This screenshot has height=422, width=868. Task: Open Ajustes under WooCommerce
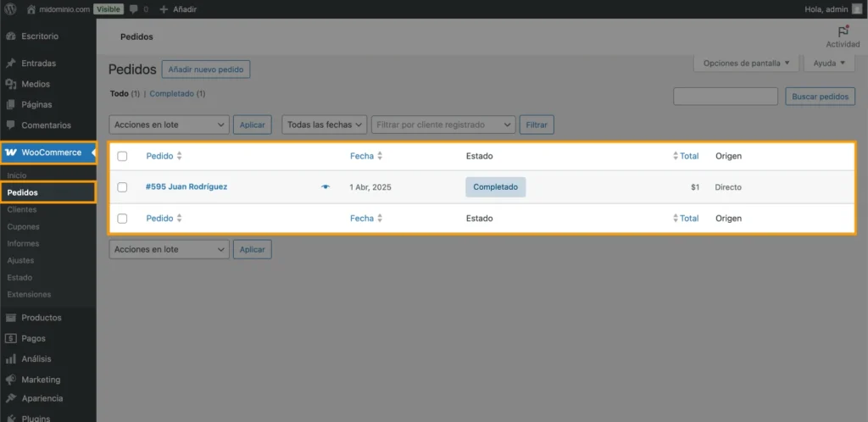pyautogui.click(x=20, y=260)
